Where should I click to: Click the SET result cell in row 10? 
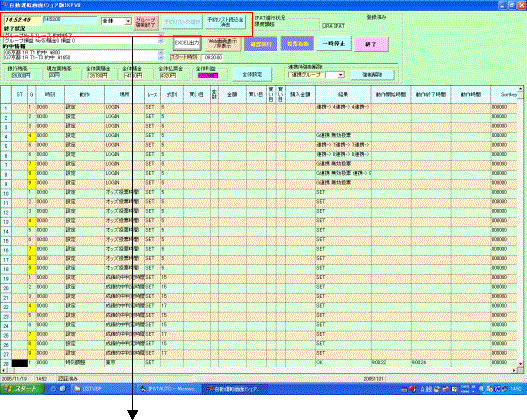click(x=343, y=194)
